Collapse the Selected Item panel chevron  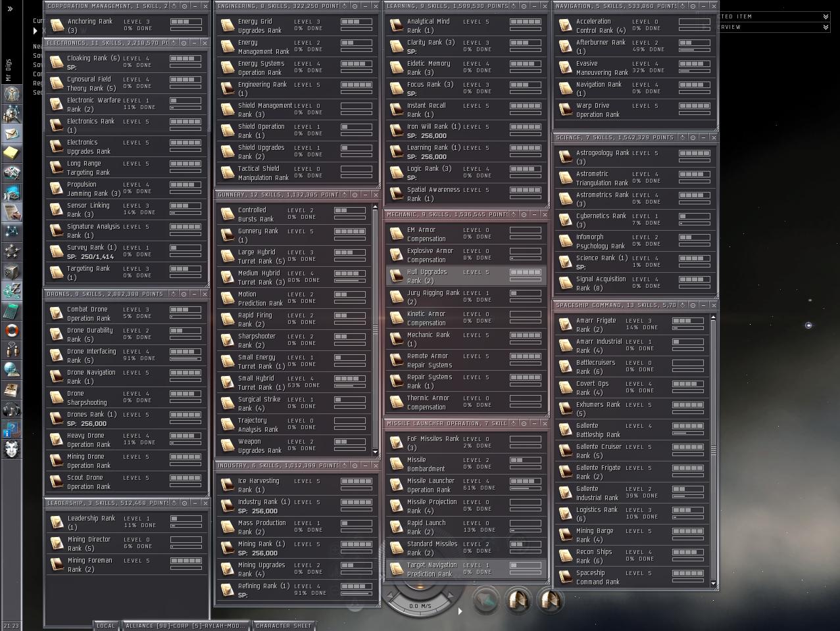coord(826,16)
